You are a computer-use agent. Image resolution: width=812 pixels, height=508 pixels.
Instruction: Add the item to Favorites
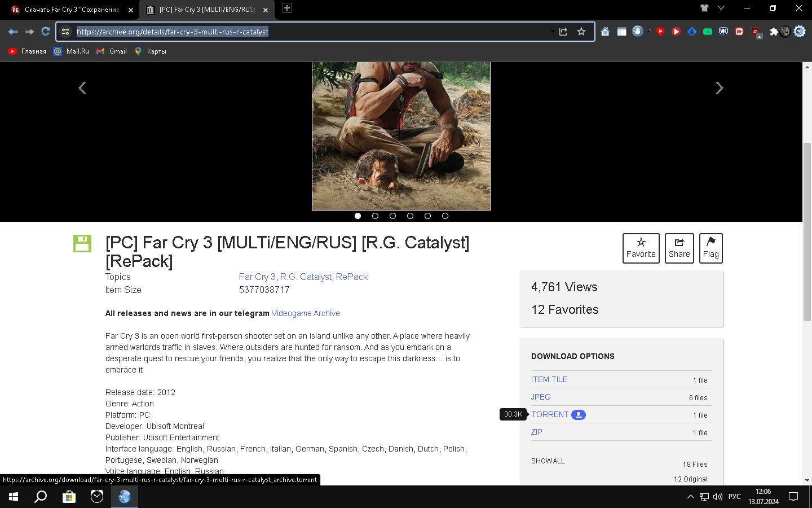point(641,248)
